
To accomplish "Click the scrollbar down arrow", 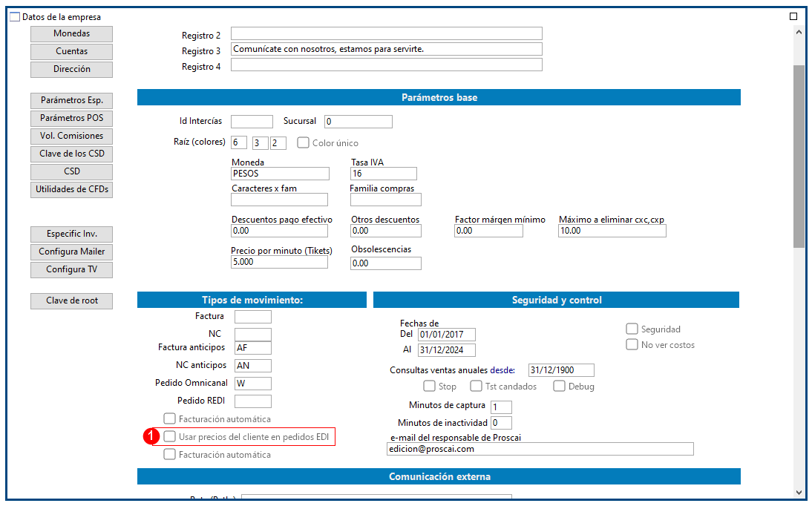I will [x=799, y=492].
